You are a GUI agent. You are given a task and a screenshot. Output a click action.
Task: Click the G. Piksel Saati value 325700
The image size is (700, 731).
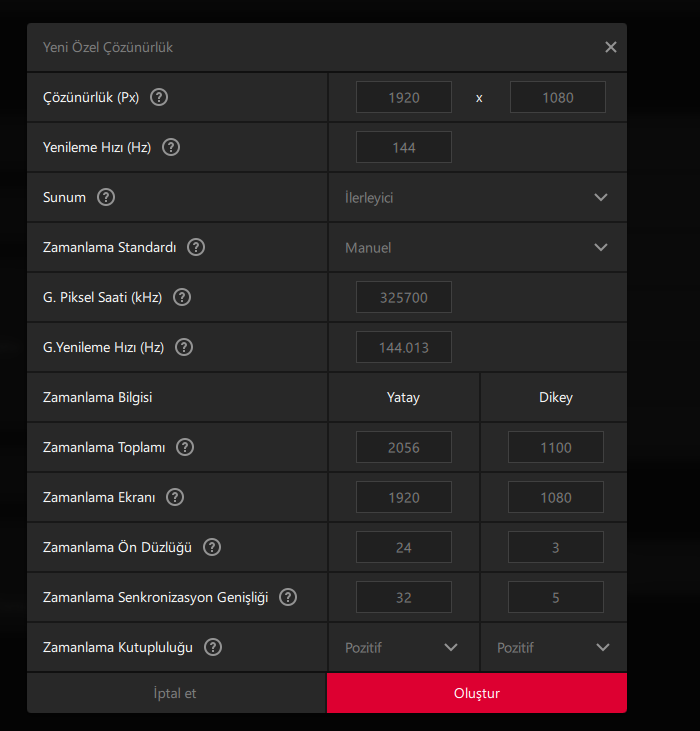(404, 297)
